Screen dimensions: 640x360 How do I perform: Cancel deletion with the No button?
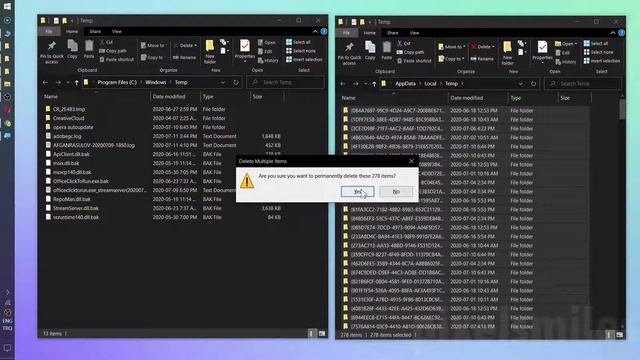[396, 191]
